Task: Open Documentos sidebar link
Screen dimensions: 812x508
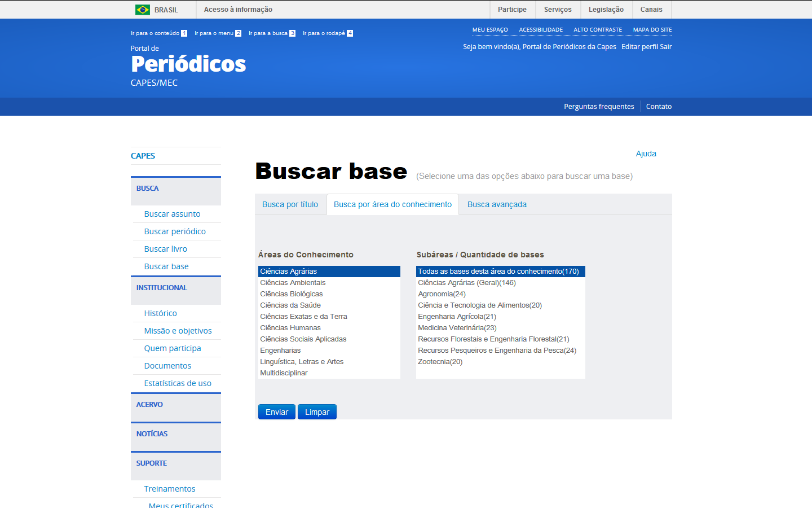Action: (x=167, y=366)
